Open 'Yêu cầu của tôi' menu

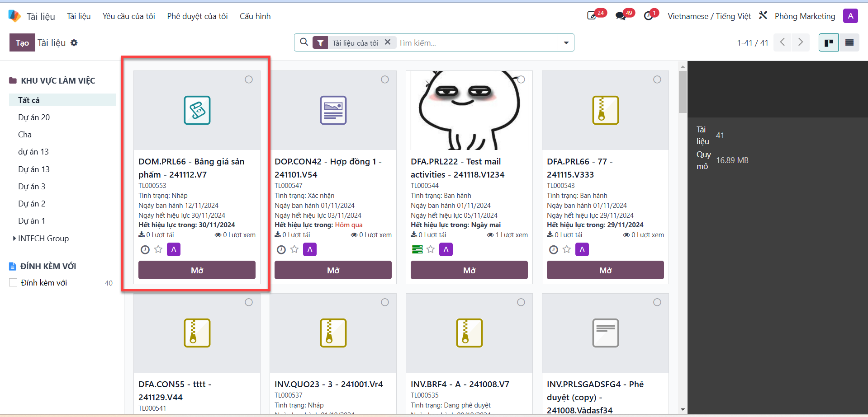129,16
